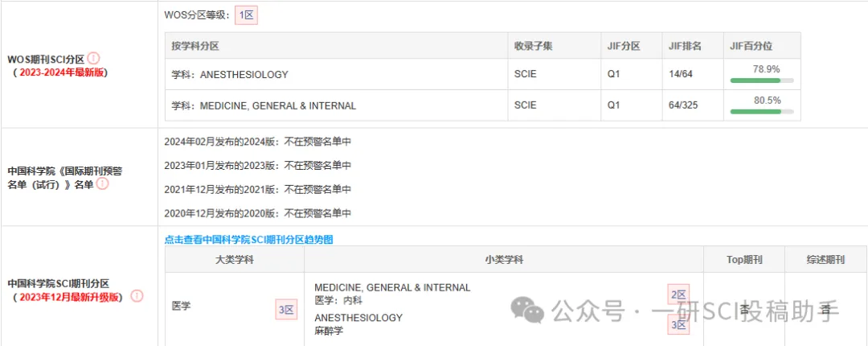Select the 学科：MEDICINE, GENERAL & INTERNAL row
This screenshot has width=868, height=346.
coord(483,105)
